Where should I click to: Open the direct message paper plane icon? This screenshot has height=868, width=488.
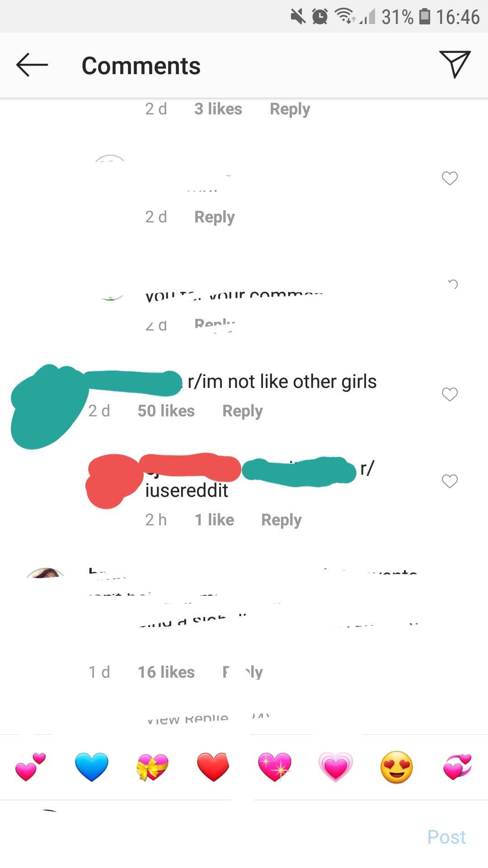pos(455,64)
